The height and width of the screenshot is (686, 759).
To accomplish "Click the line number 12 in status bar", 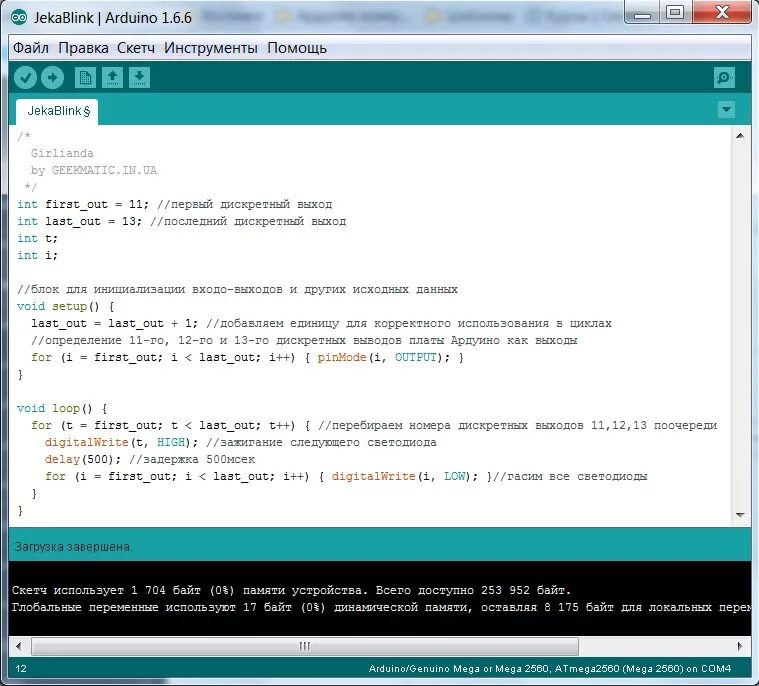I will 21,669.
